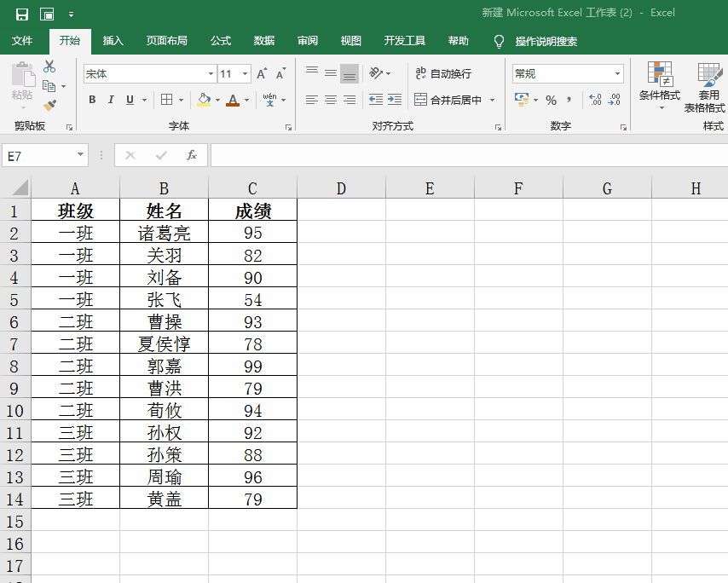Apply percent style to the cell
The width and height of the screenshot is (728, 583).
551,101
